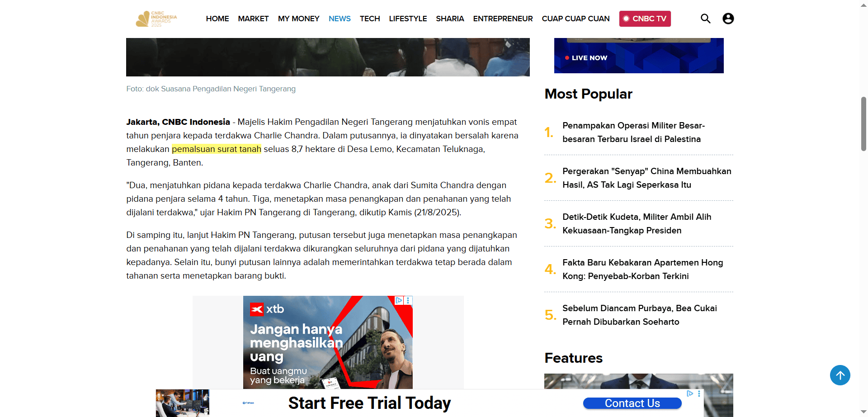Viewport: 868px width, 417px height.
Task: Go to the NEWS section
Action: pos(340,19)
